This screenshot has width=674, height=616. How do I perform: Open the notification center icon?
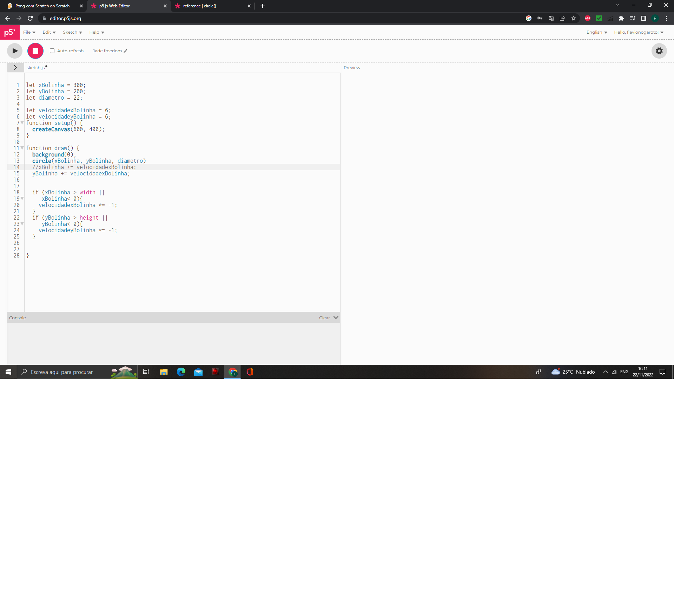662,372
